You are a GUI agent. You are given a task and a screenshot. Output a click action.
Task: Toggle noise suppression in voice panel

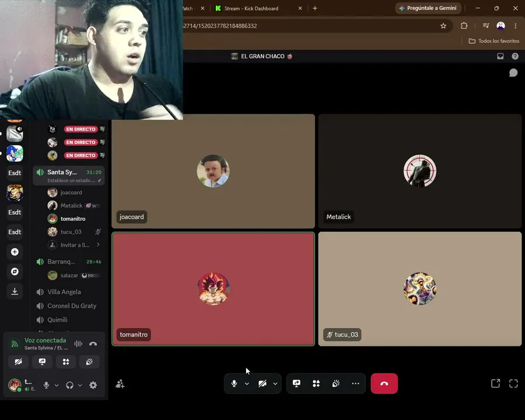click(x=78, y=344)
